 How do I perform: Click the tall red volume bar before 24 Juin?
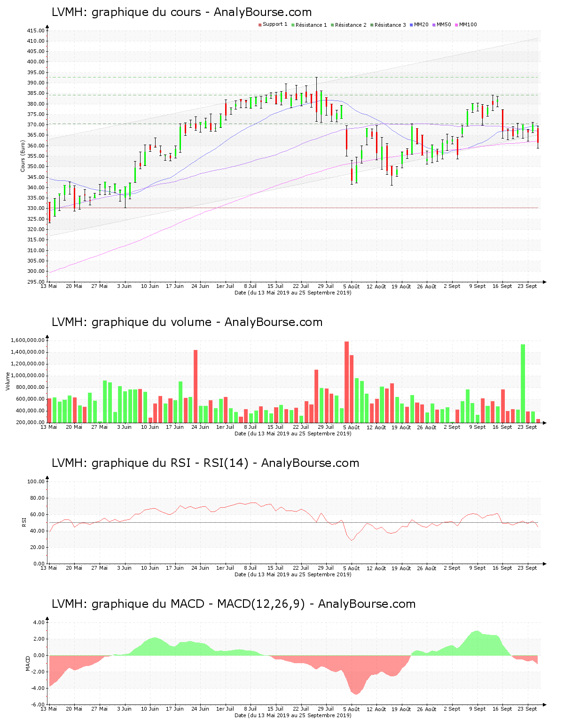tap(196, 386)
